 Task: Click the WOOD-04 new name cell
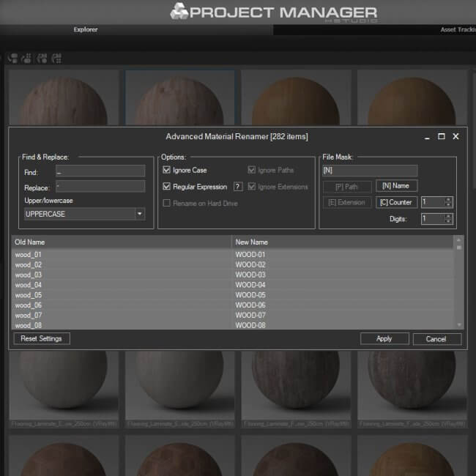[343, 285]
